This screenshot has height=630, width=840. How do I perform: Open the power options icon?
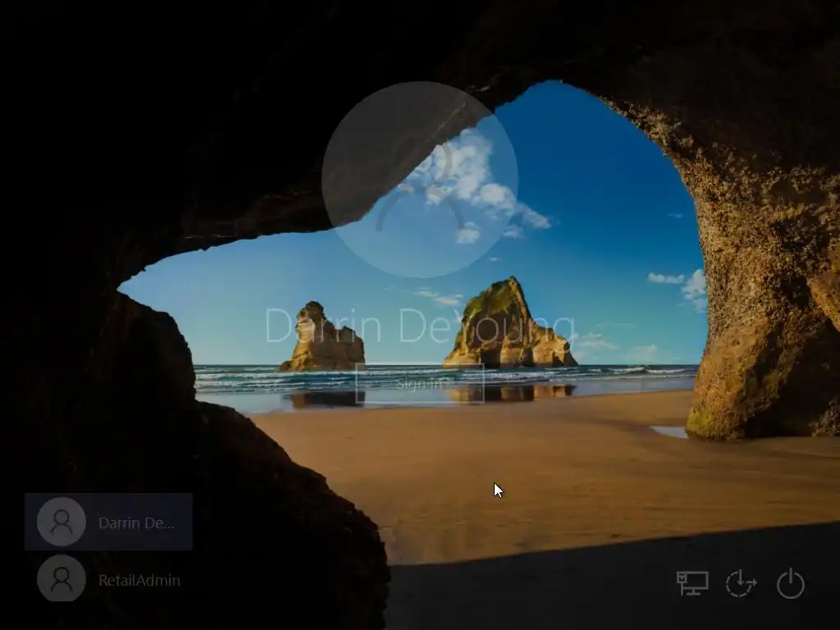pyautogui.click(x=791, y=583)
